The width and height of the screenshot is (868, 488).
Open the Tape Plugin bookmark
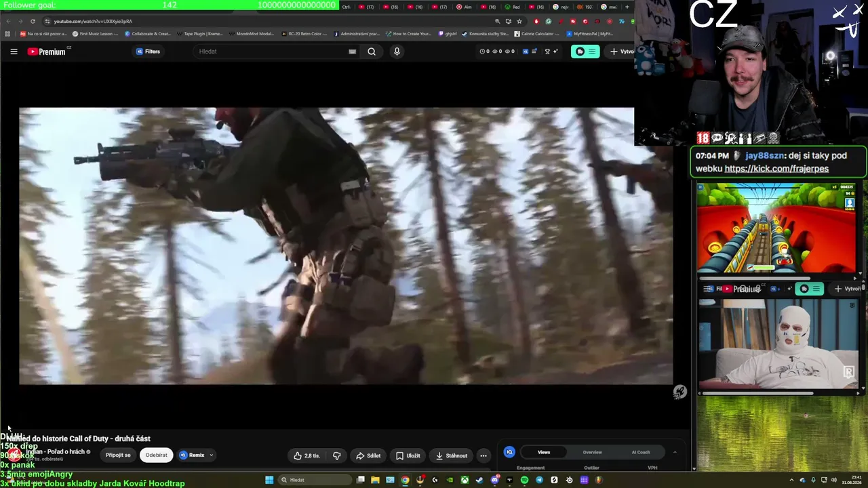(200, 33)
